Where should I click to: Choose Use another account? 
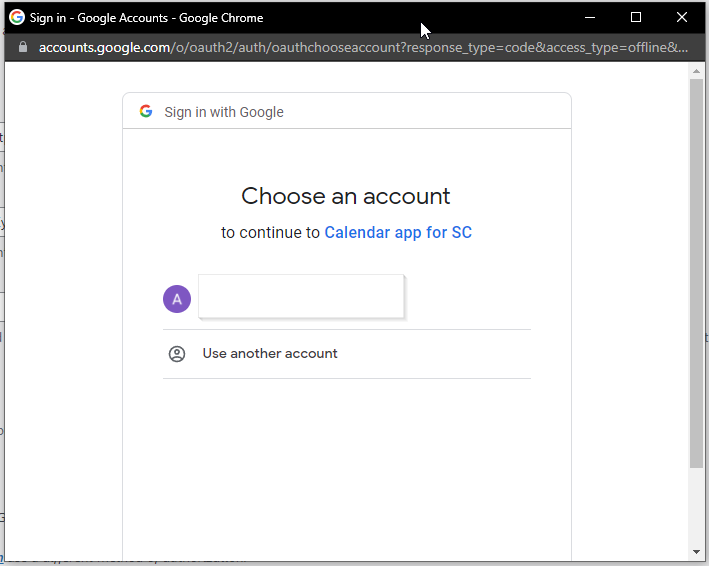[x=270, y=354]
